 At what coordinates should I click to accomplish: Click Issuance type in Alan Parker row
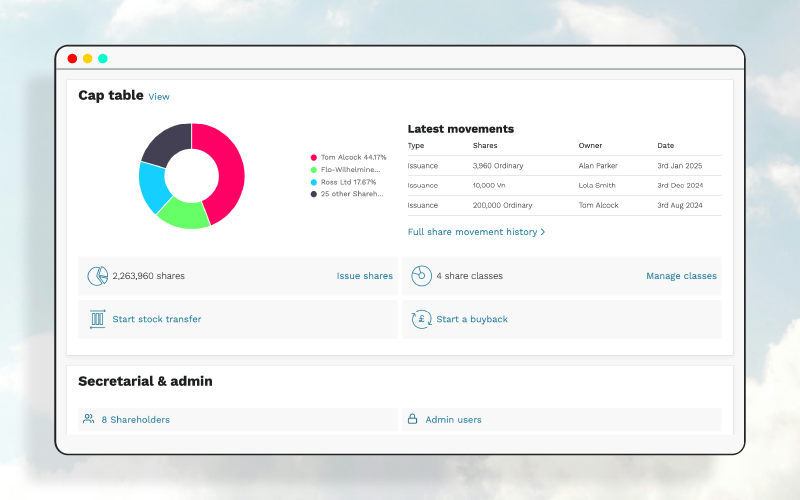click(422, 166)
